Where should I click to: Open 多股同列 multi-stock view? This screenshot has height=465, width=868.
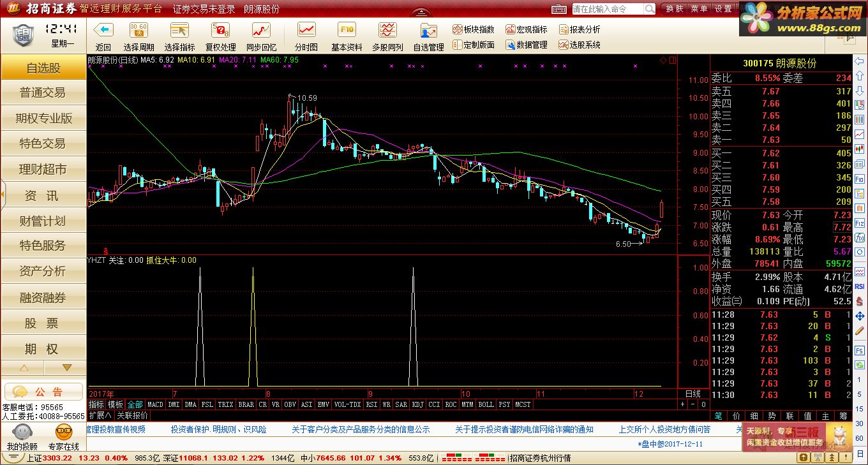click(x=387, y=38)
